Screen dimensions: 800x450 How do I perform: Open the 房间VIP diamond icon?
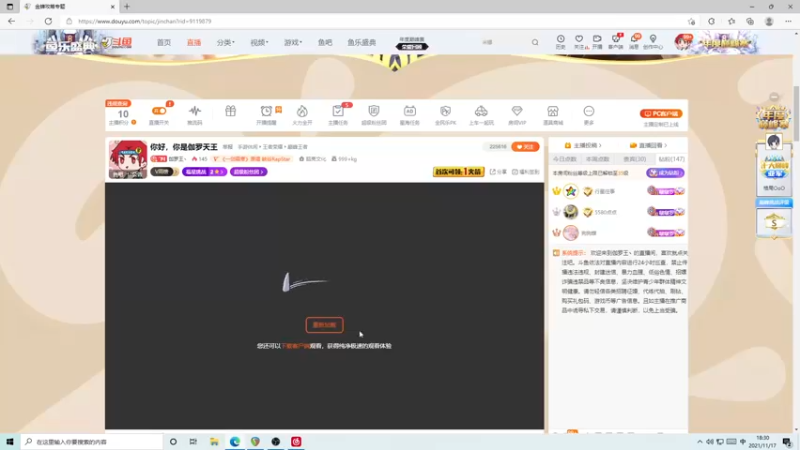coord(517,111)
